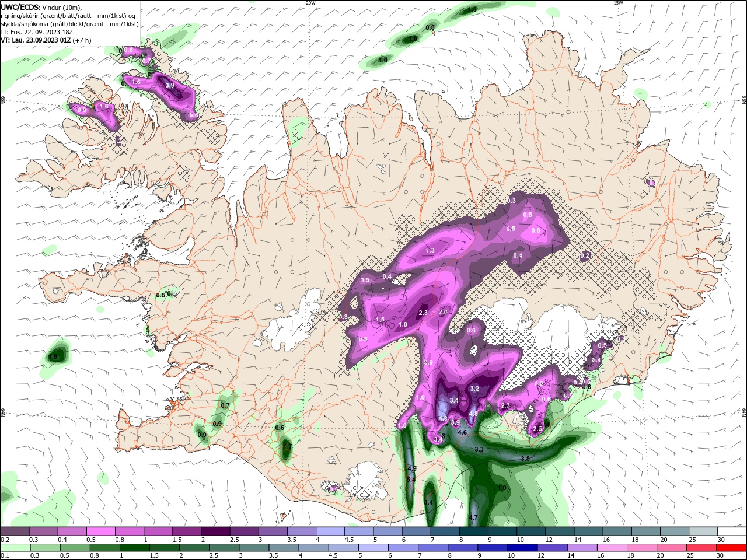This screenshot has height=560, width=747.
Task: Click the UWC/ECDS title text
Action: (20, 7)
